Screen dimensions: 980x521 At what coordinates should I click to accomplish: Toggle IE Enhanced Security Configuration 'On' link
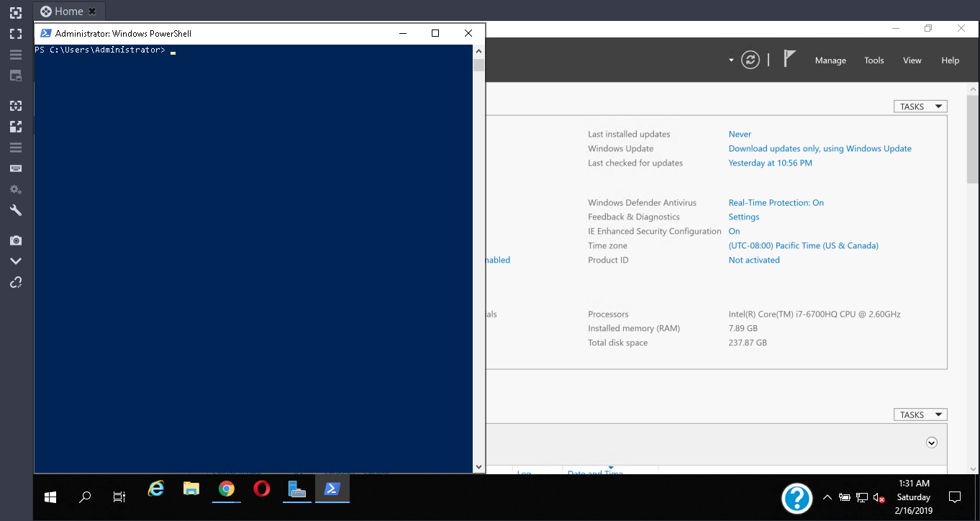pyautogui.click(x=734, y=231)
